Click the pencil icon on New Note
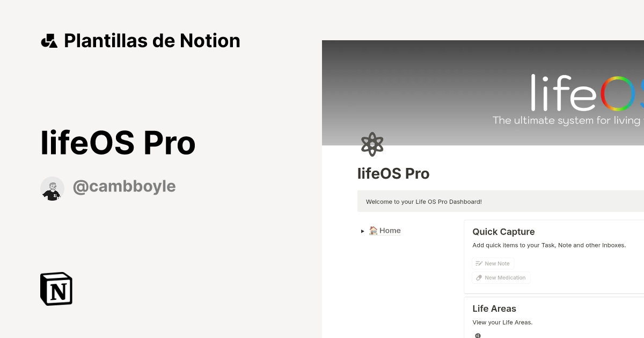This screenshot has height=338, width=644. click(478, 263)
